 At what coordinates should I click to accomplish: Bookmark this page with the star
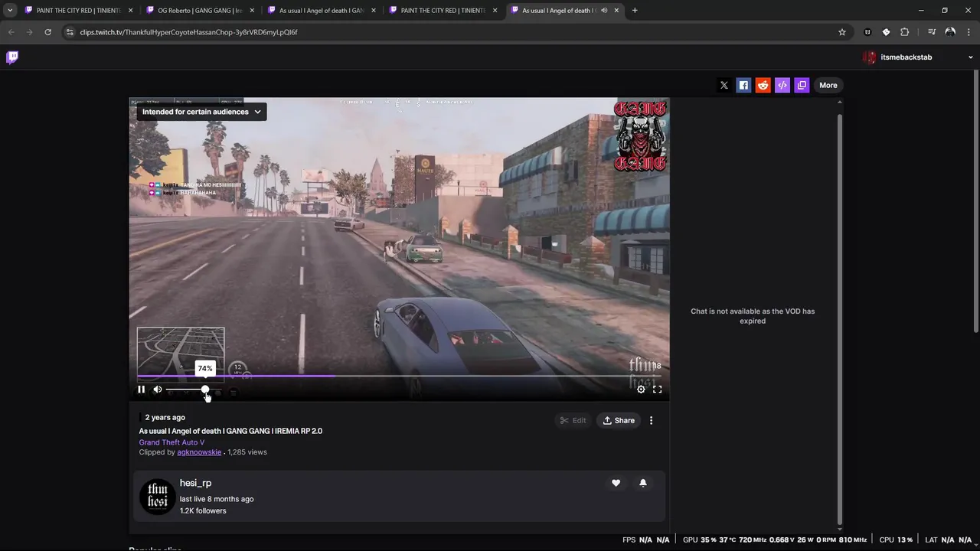842,32
